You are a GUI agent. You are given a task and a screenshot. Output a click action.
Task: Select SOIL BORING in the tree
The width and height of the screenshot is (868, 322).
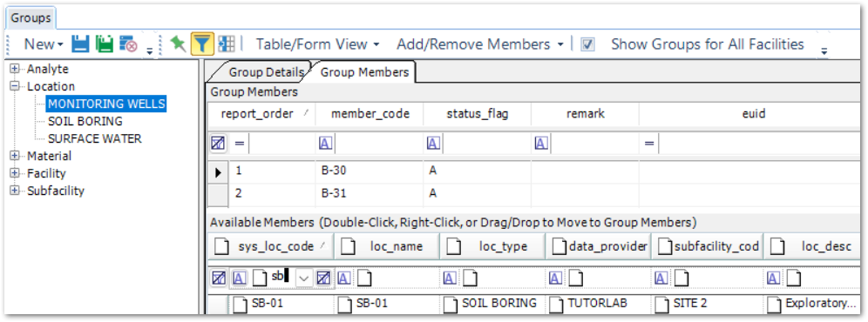coord(85,121)
